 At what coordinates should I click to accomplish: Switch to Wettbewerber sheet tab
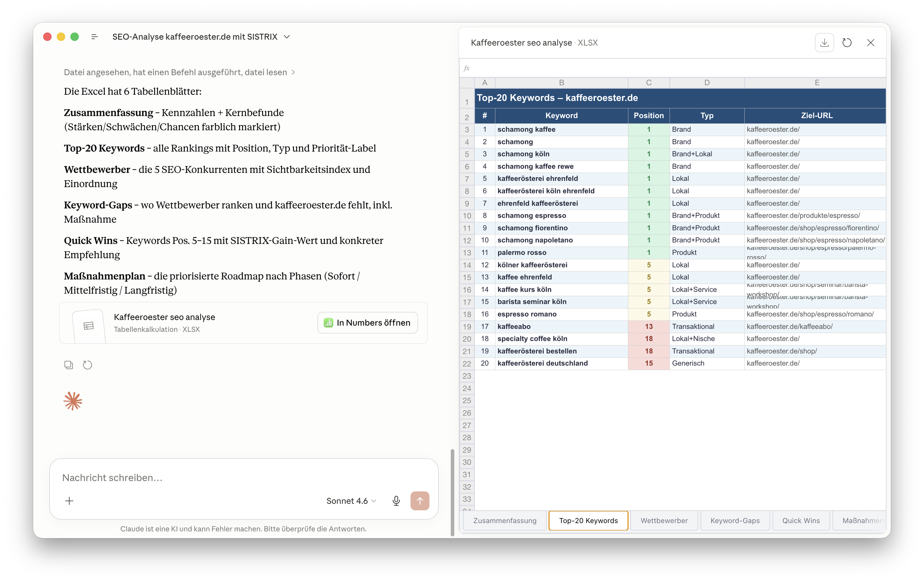[664, 521]
